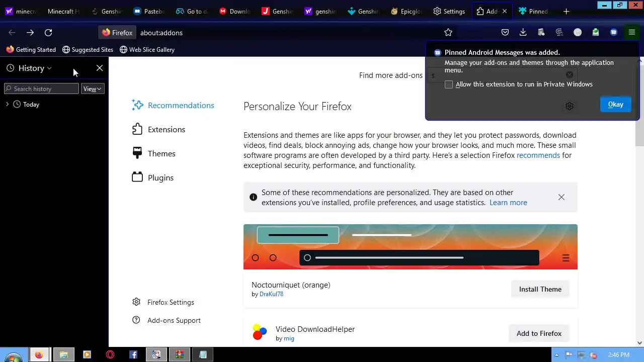This screenshot has width=644, height=362.
Task: Click the 2:46 PM taskbar clock
Action: click(618, 354)
